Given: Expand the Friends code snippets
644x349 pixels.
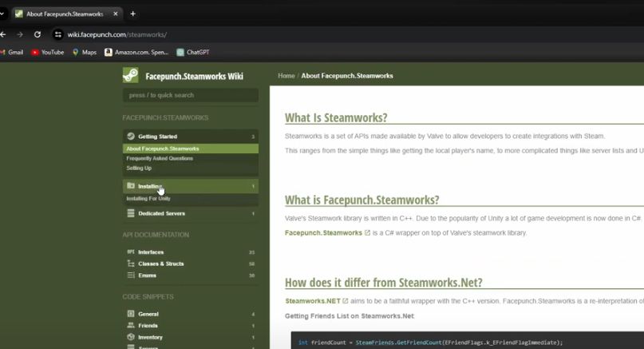Looking at the screenshot, I should pyautogui.click(x=191, y=325).
